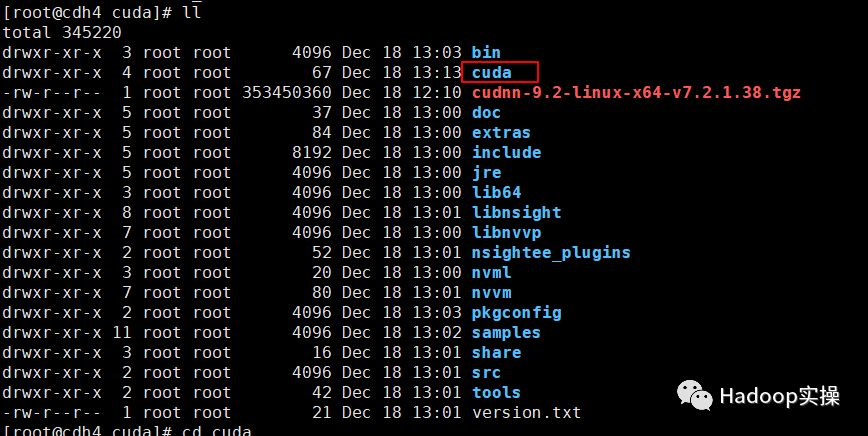Click the bin directory entry
Viewport: 868px width, 436px height.
[x=486, y=53]
